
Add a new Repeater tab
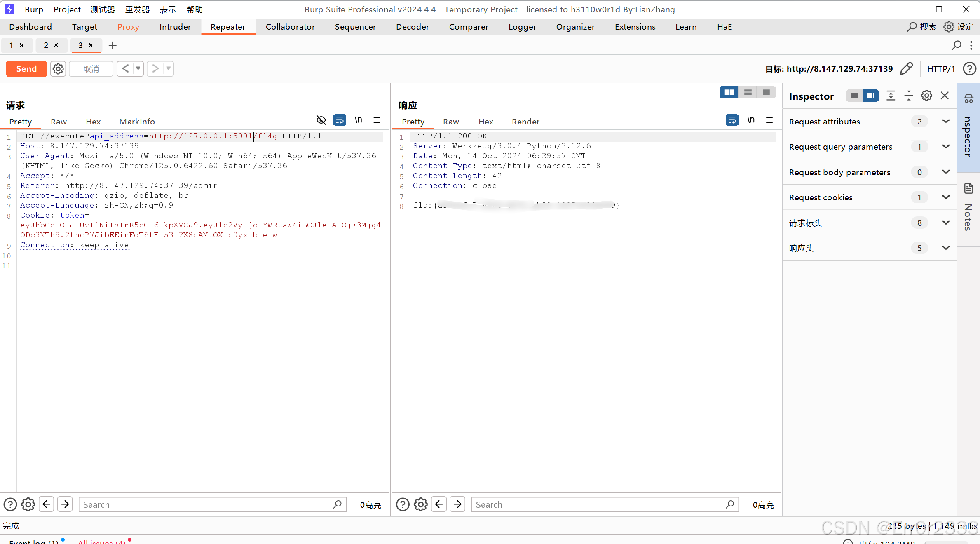coord(113,45)
